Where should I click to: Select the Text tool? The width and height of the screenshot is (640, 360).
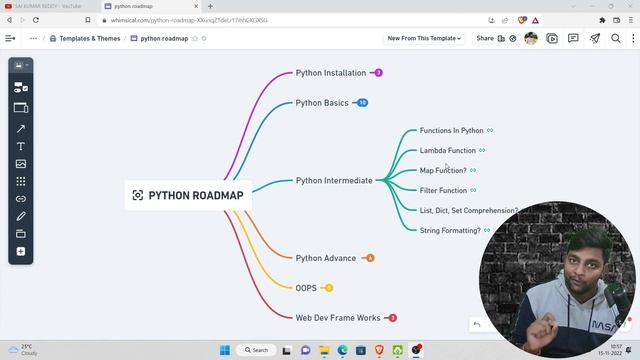pyautogui.click(x=21, y=146)
